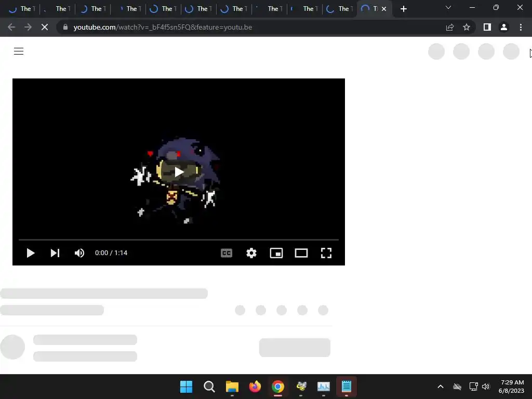Open the Chrome three-dot menu

(x=521, y=27)
